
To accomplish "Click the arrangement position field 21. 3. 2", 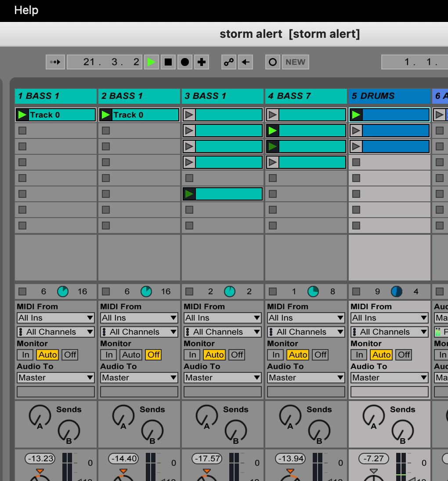I will (x=105, y=62).
